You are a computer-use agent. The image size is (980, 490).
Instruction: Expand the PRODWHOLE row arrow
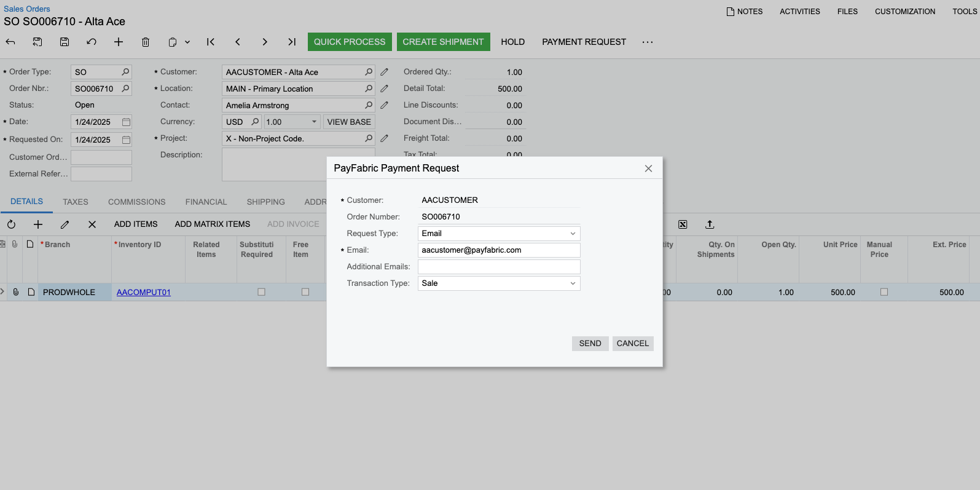pyautogui.click(x=2, y=292)
